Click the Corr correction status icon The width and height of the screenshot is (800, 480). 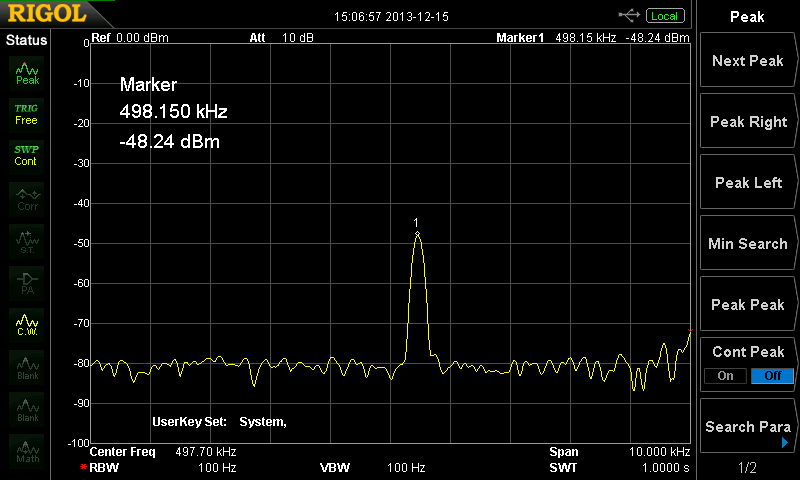27,198
